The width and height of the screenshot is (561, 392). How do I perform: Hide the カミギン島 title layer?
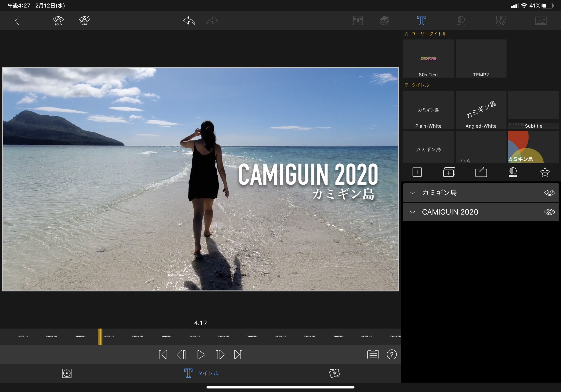click(549, 192)
